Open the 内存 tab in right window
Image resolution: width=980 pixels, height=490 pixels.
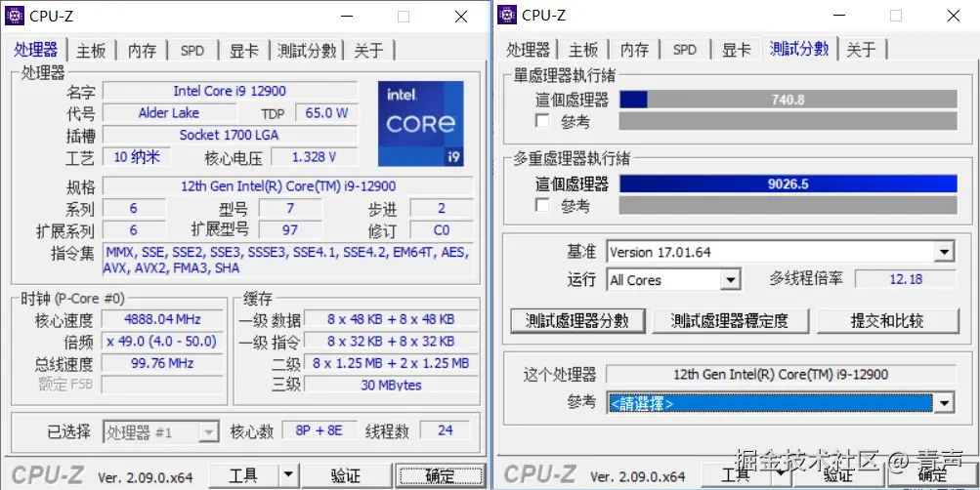(x=635, y=50)
